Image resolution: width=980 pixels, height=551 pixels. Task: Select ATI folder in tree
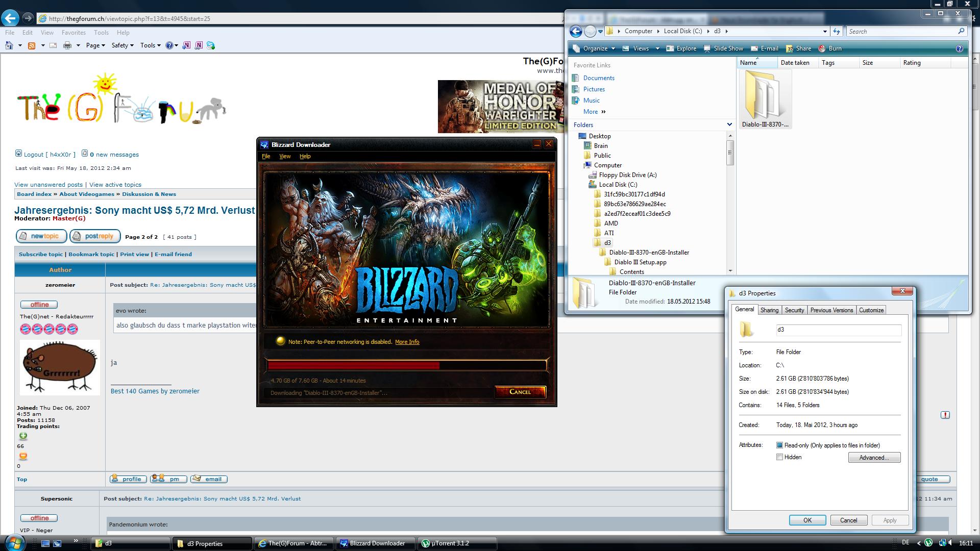609,233
